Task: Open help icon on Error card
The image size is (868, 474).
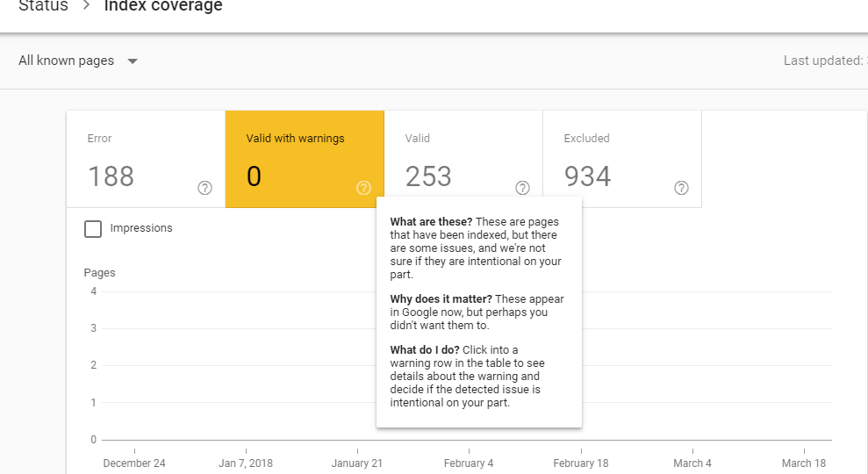Action: click(x=204, y=188)
